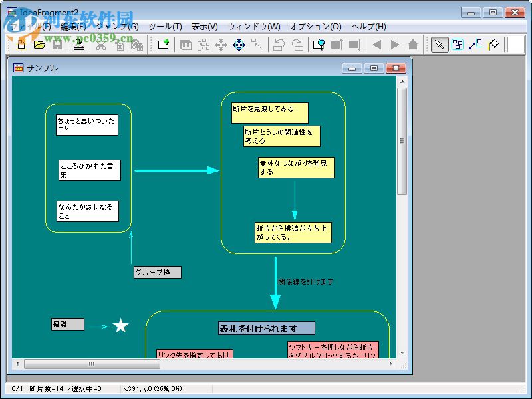Click the Redo arrow icon

pyautogui.click(x=297, y=45)
